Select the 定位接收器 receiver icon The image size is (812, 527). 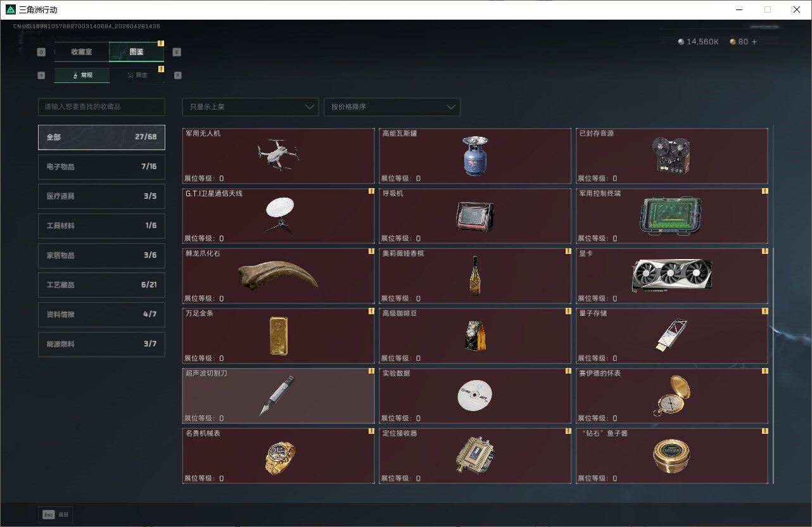point(474,455)
